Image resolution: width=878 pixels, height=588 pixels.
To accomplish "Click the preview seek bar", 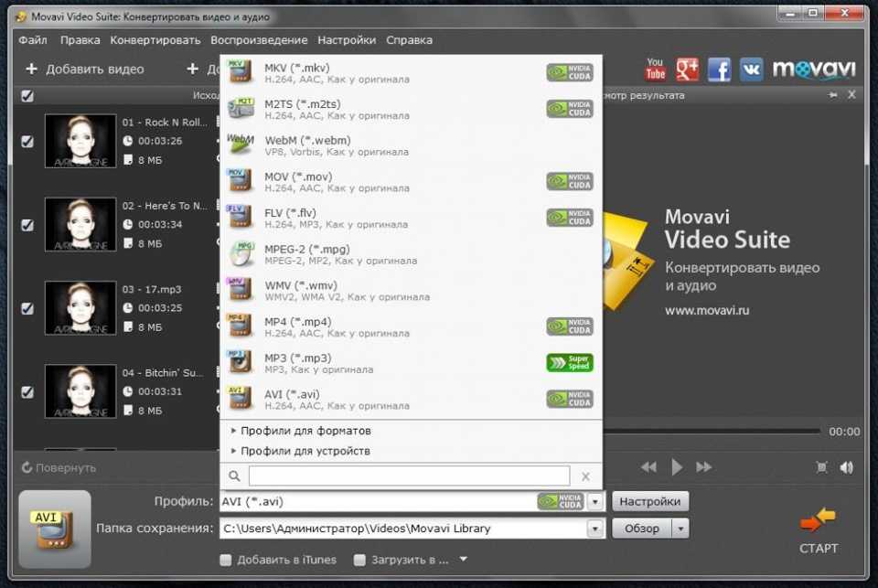I will point(711,432).
